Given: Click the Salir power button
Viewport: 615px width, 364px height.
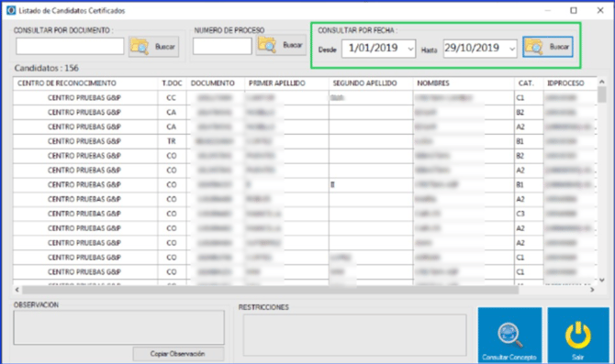Looking at the screenshot, I should (x=578, y=336).
